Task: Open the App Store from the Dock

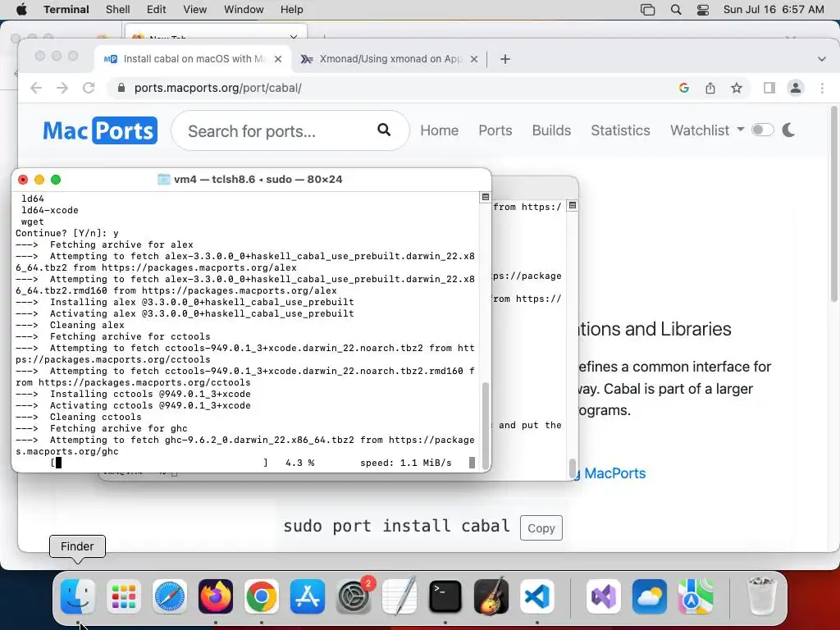Action: (308, 596)
